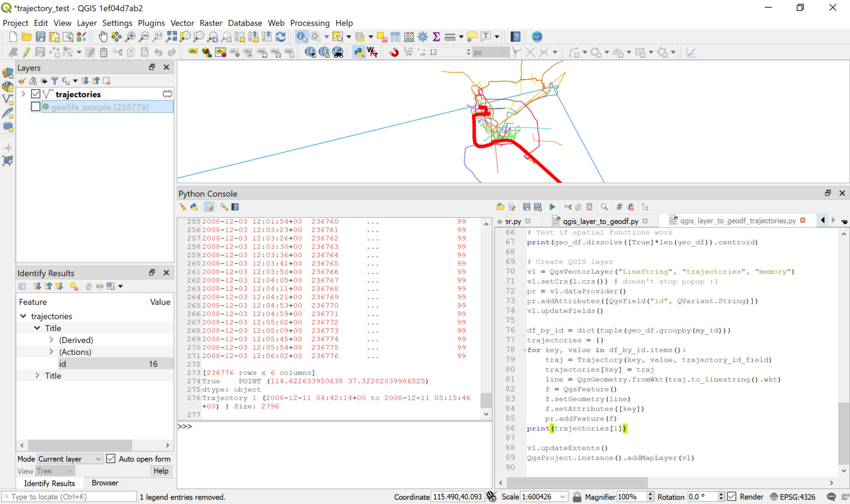The image size is (850, 504).
Task: Click the Identify Features tool icon
Action: 302,36
